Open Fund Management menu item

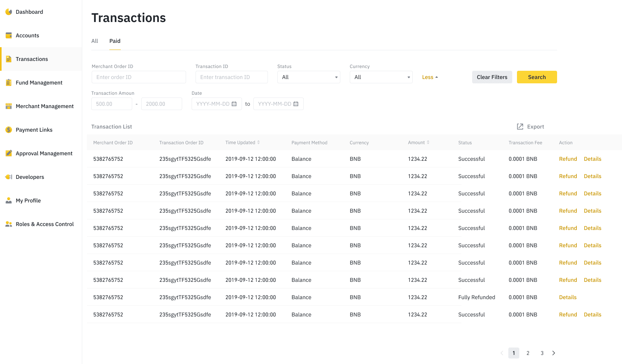point(41,83)
